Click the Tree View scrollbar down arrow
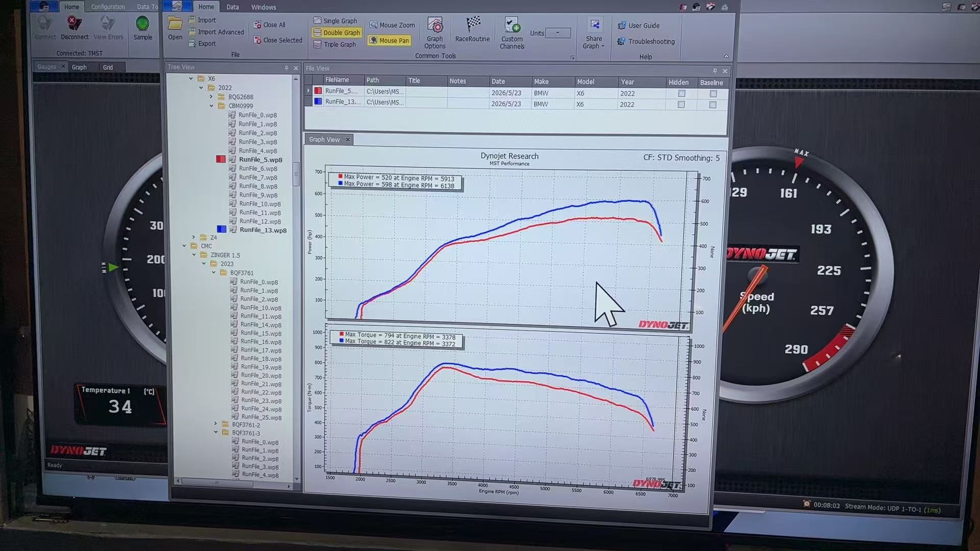This screenshot has width=980, height=551. (x=297, y=479)
